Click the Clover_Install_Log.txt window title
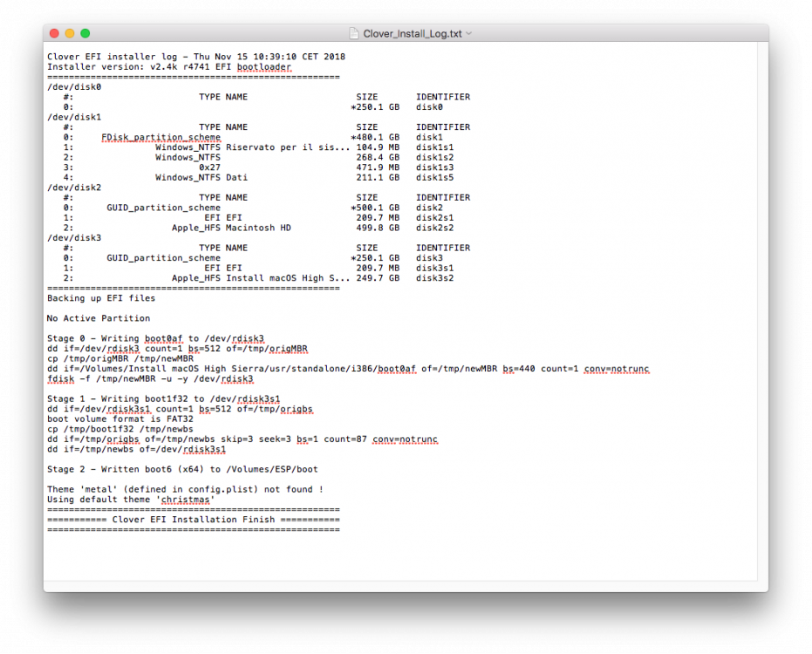 pyautogui.click(x=413, y=34)
